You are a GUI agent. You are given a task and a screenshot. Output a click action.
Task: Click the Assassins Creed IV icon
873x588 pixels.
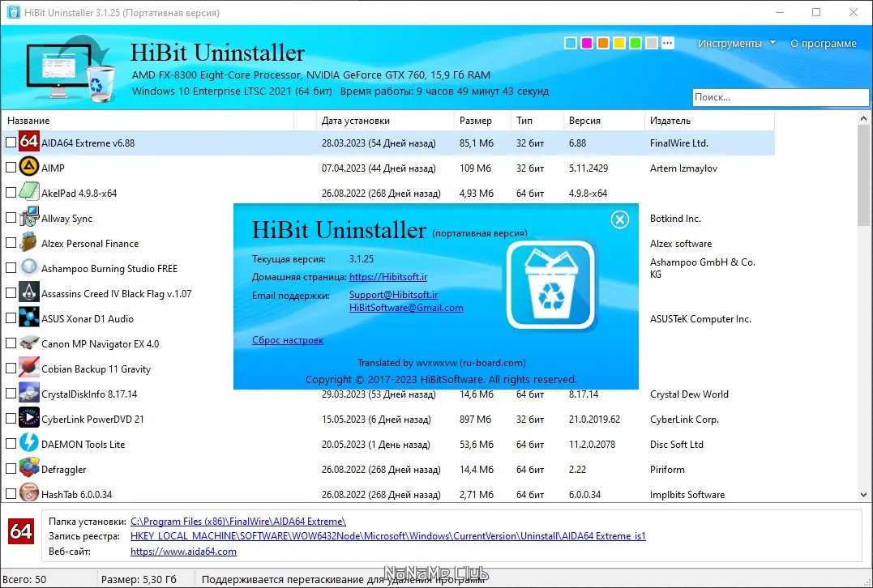point(29,292)
